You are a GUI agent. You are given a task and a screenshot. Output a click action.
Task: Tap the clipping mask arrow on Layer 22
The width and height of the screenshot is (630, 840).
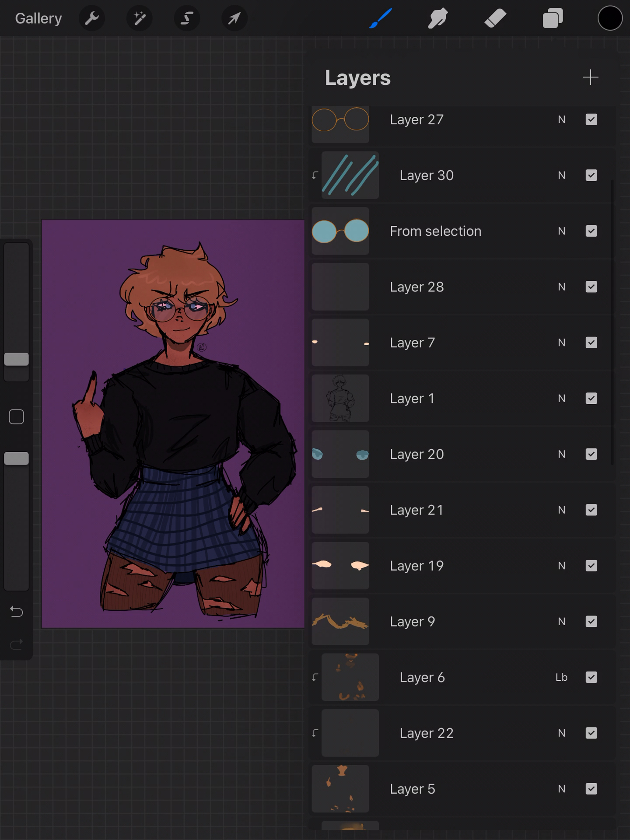(x=315, y=733)
